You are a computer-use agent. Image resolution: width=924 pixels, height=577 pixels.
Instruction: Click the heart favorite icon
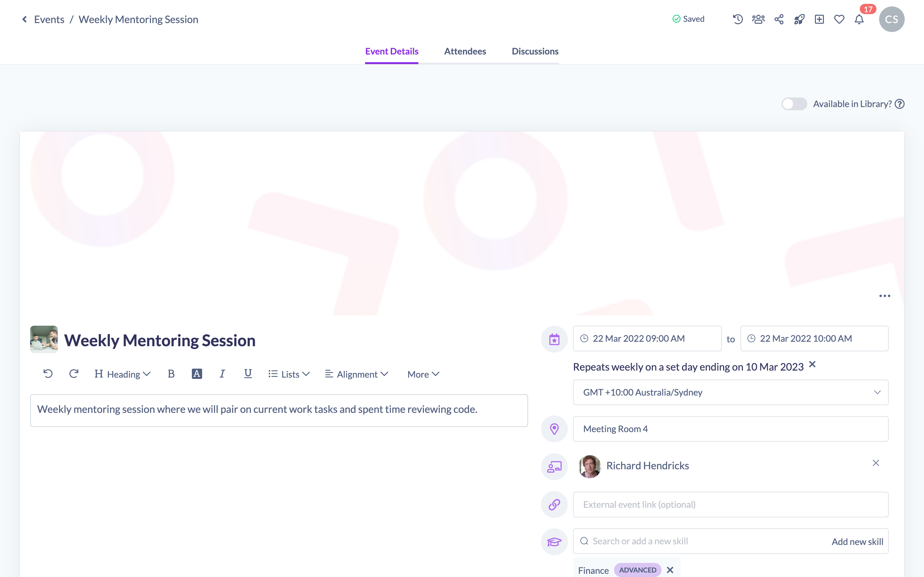point(839,19)
